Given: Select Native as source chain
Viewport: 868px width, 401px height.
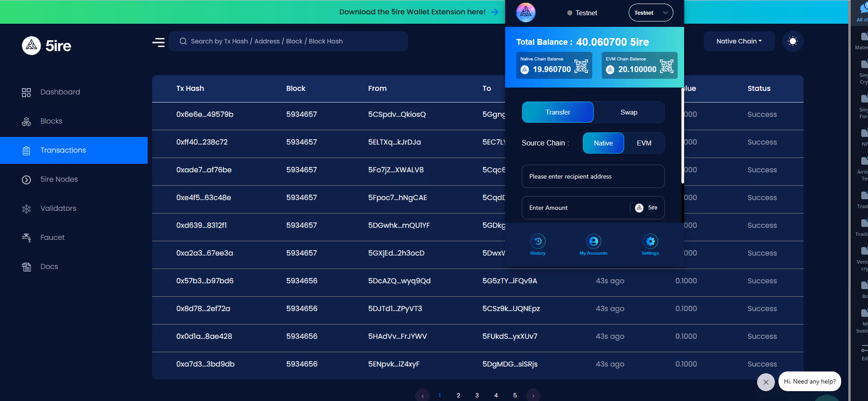Looking at the screenshot, I should click(x=603, y=143).
